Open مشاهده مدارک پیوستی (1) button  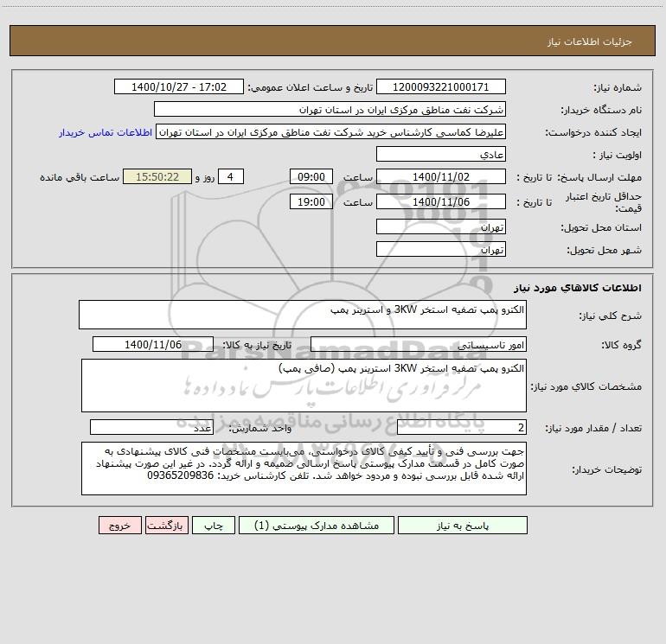[x=317, y=526]
